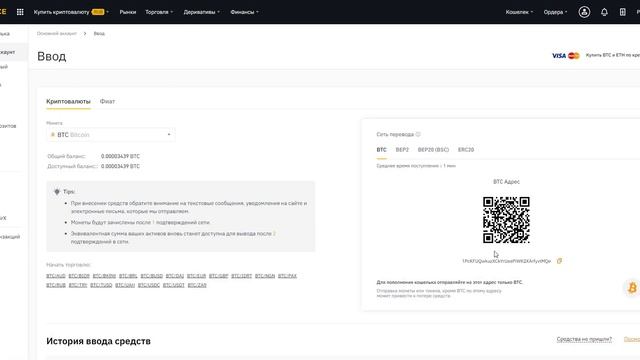Open the BTC/TUSD trading pair
Viewport: 640px width, 360px height.
click(101, 285)
